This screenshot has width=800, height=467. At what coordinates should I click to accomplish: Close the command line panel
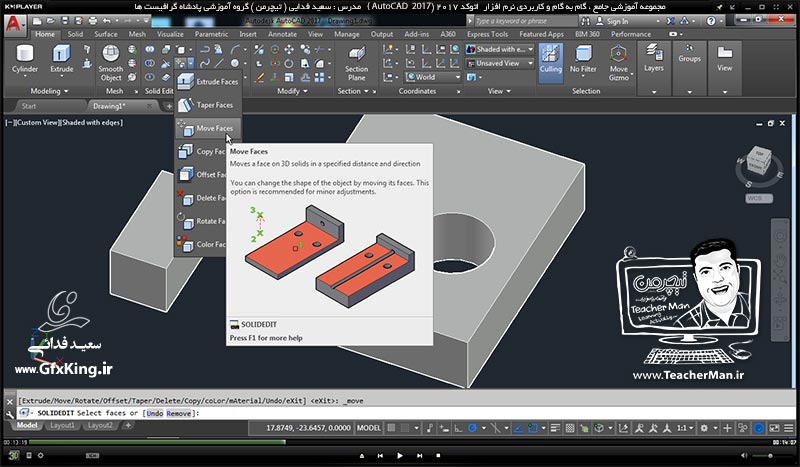click(x=9, y=402)
